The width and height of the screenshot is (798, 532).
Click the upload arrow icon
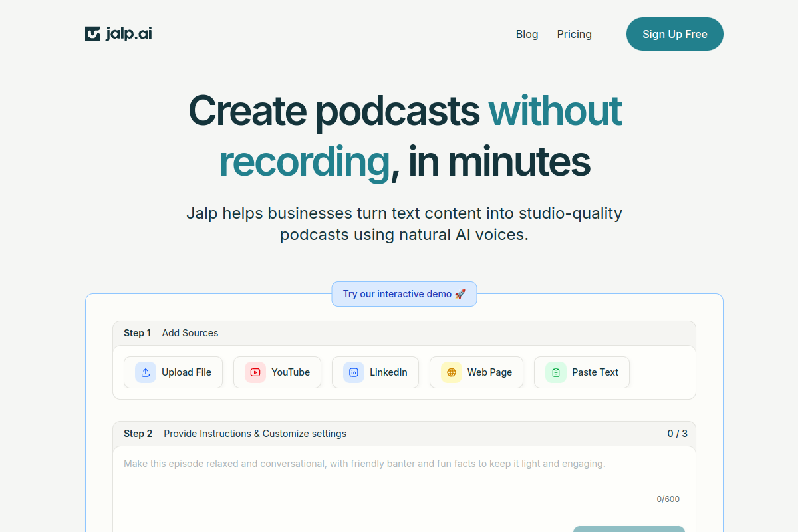146,372
